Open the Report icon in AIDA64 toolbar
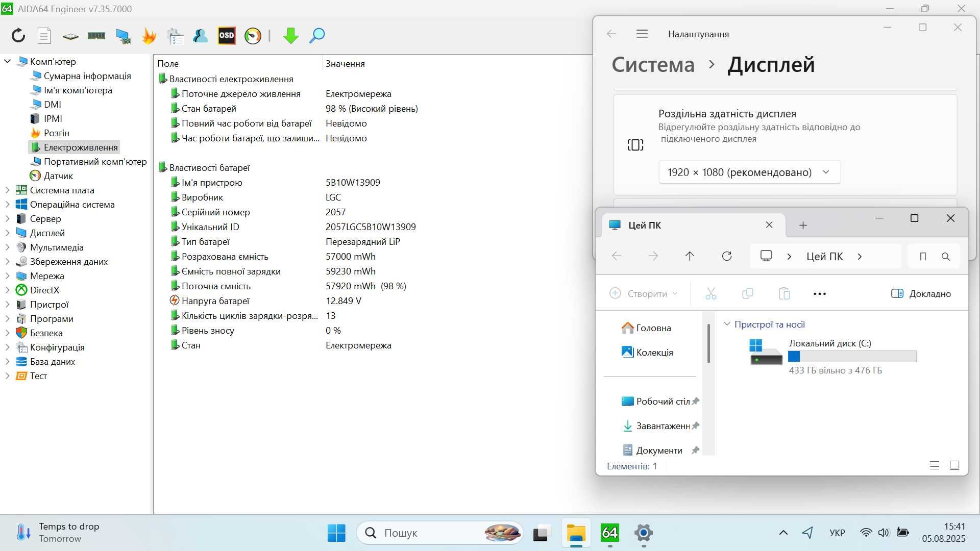The image size is (980, 551). 44,35
